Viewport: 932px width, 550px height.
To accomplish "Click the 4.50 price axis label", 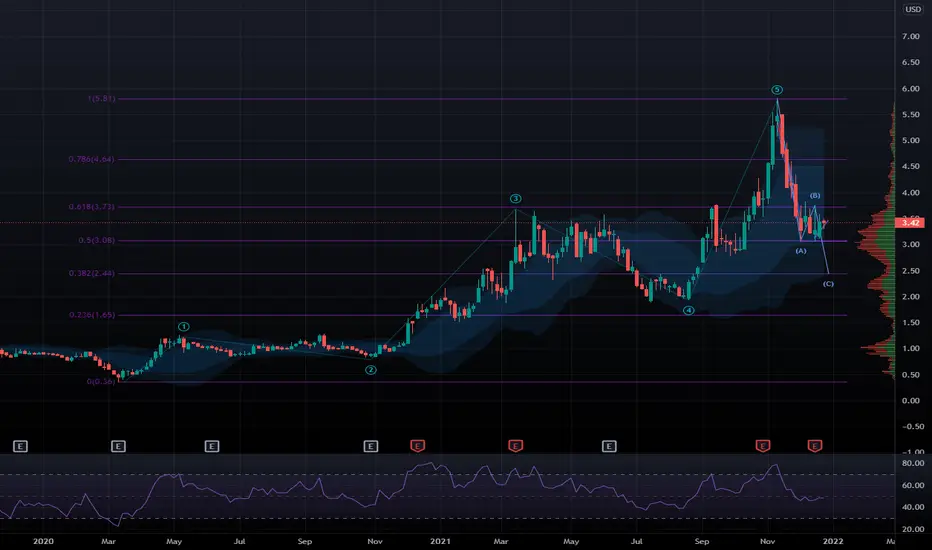I will (x=910, y=166).
